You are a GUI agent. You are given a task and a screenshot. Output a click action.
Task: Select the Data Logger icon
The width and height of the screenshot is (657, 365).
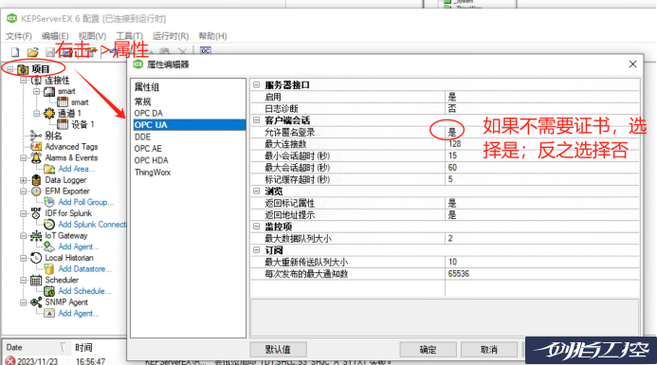36,180
